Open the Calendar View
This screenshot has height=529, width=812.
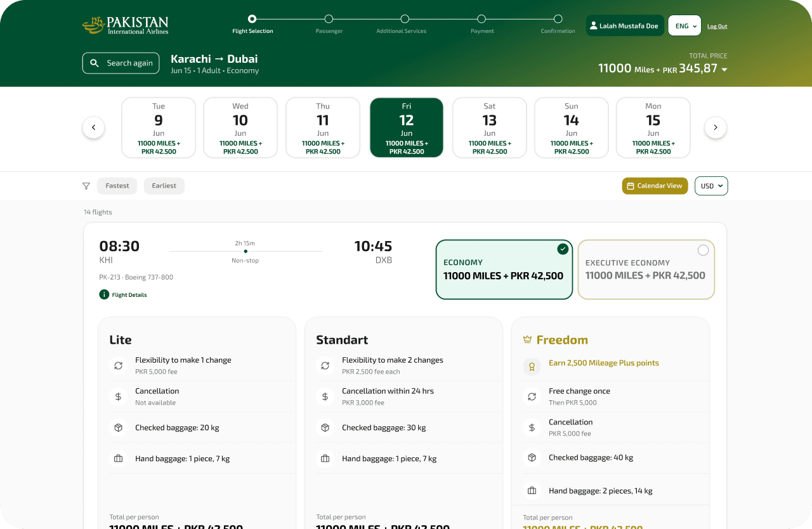pyautogui.click(x=655, y=186)
